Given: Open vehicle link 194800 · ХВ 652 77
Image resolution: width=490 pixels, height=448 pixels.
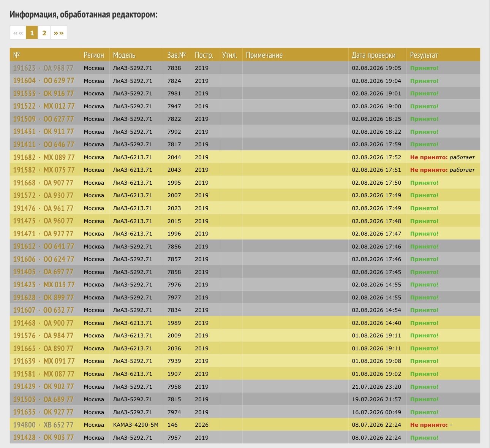Looking at the screenshot, I should pyautogui.click(x=43, y=425).
